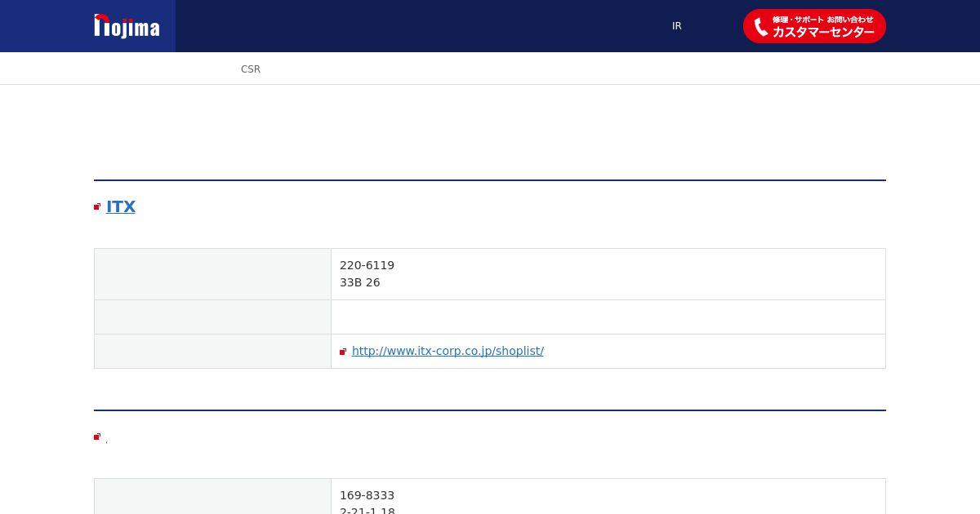Open the CSR navigation item
980x514 pixels.
pyautogui.click(x=251, y=69)
